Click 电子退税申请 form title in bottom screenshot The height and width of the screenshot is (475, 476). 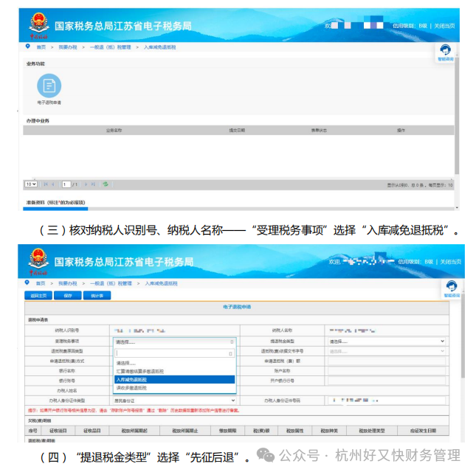click(x=237, y=307)
